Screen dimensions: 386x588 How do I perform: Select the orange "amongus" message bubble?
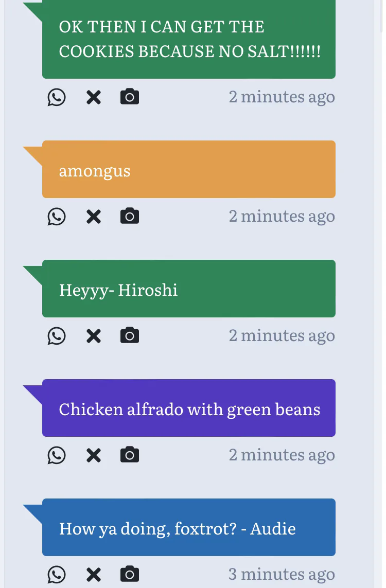[188, 169]
